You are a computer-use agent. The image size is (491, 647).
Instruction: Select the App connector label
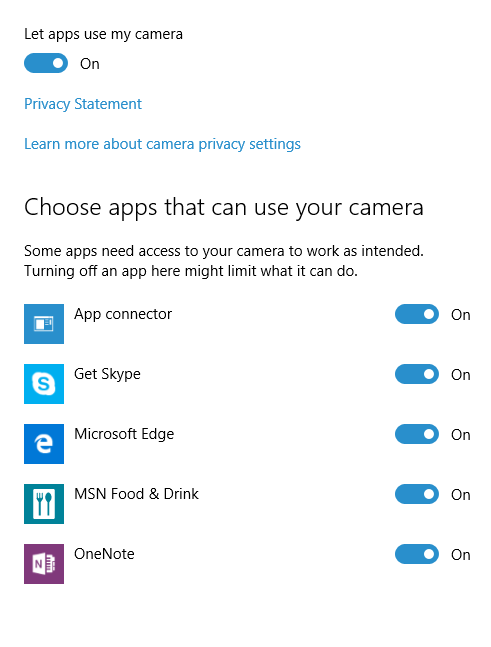click(x=123, y=314)
